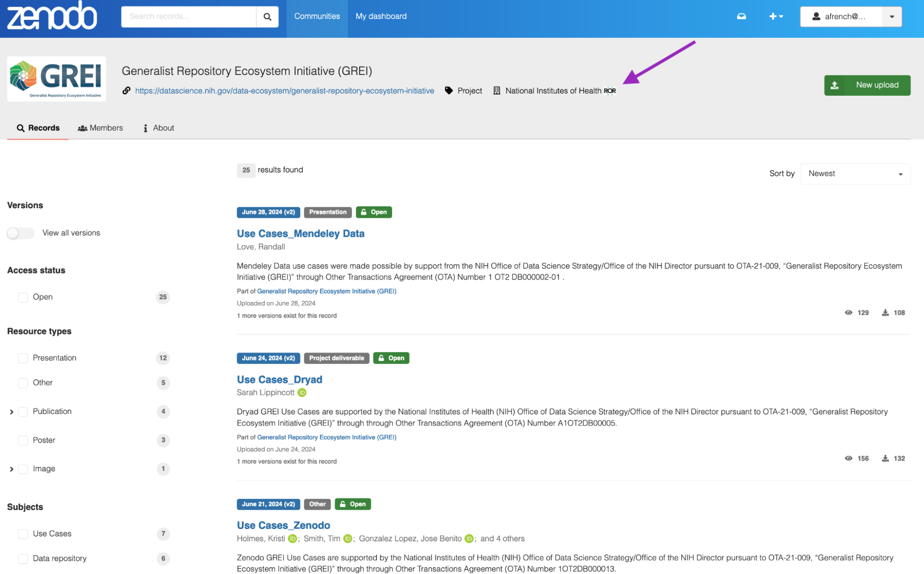Switch to the Members tab
The image size is (924, 574).
click(100, 128)
